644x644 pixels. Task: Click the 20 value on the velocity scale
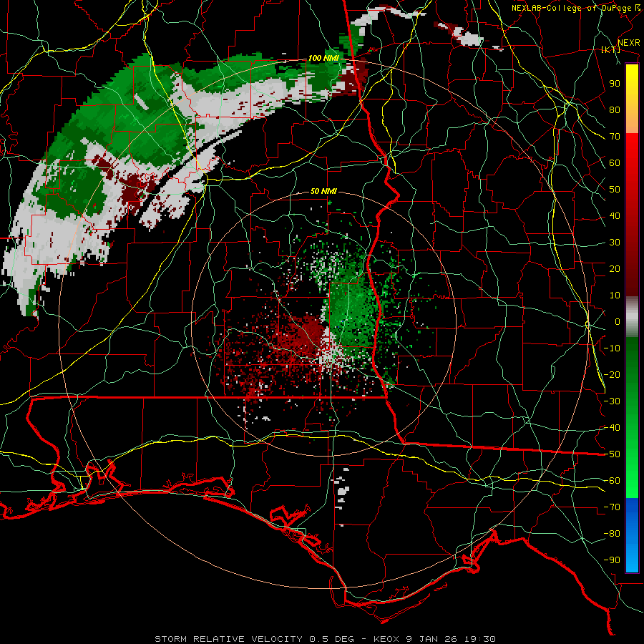pos(615,269)
